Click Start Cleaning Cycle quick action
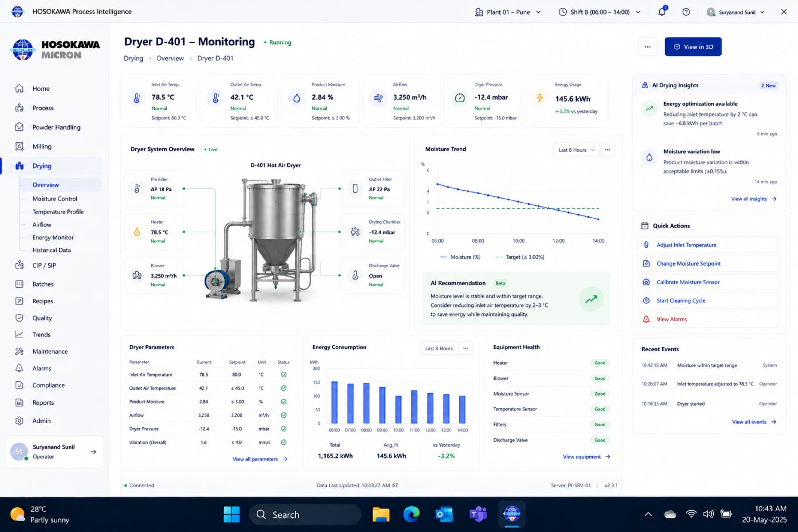 [x=708, y=301]
